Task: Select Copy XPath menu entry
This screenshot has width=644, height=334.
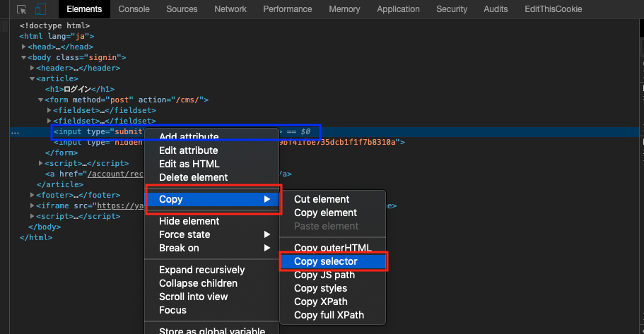Action: pyautogui.click(x=321, y=302)
